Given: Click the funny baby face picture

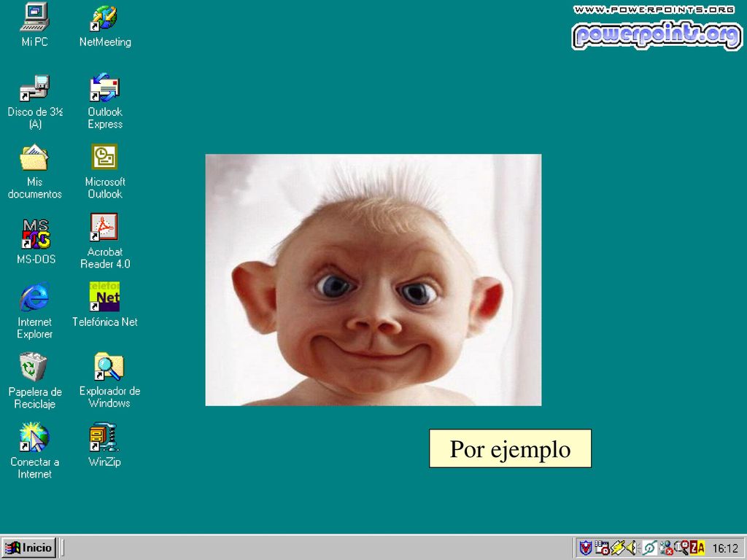Looking at the screenshot, I should (373, 279).
